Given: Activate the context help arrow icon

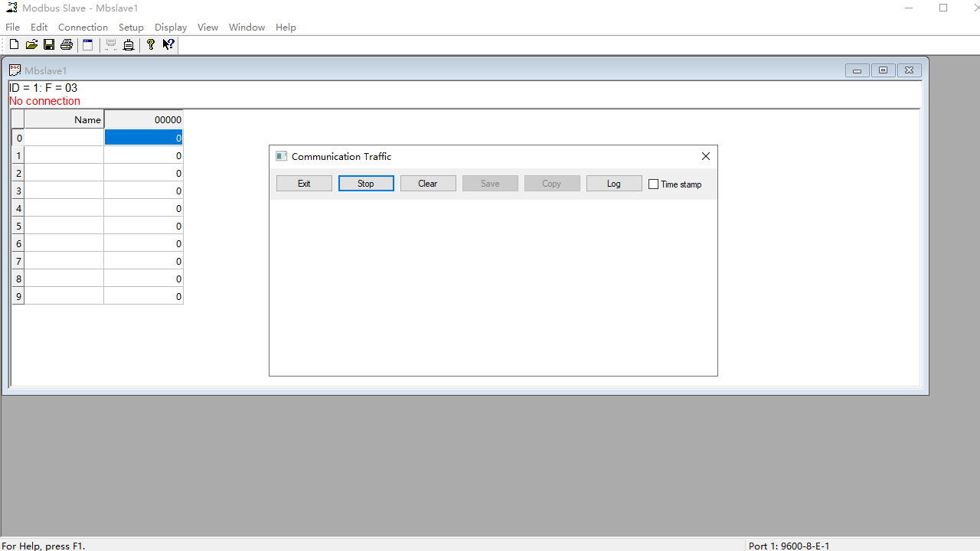Looking at the screenshot, I should coord(168,44).
